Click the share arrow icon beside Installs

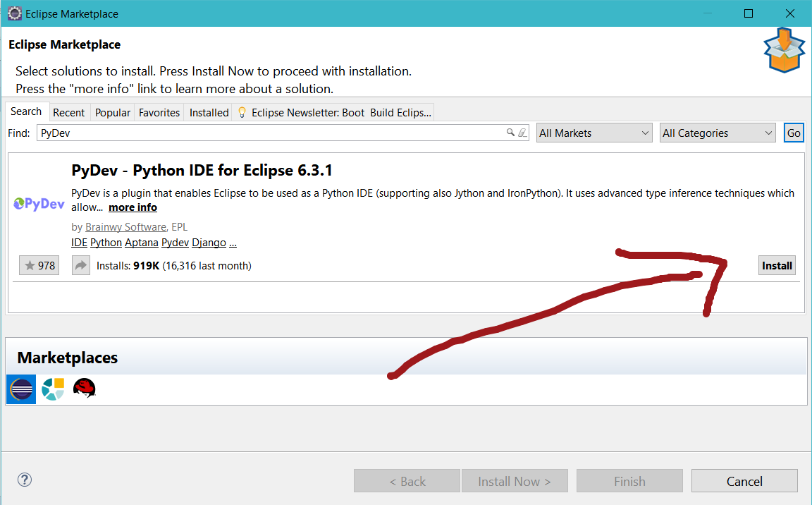[x=81, y=266]
